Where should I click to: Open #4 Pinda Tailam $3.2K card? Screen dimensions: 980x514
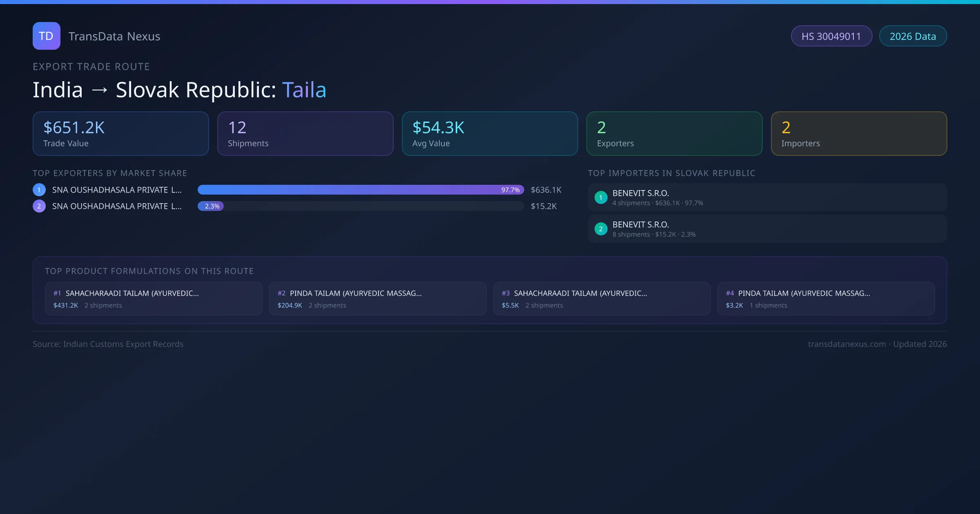(826, 299)
